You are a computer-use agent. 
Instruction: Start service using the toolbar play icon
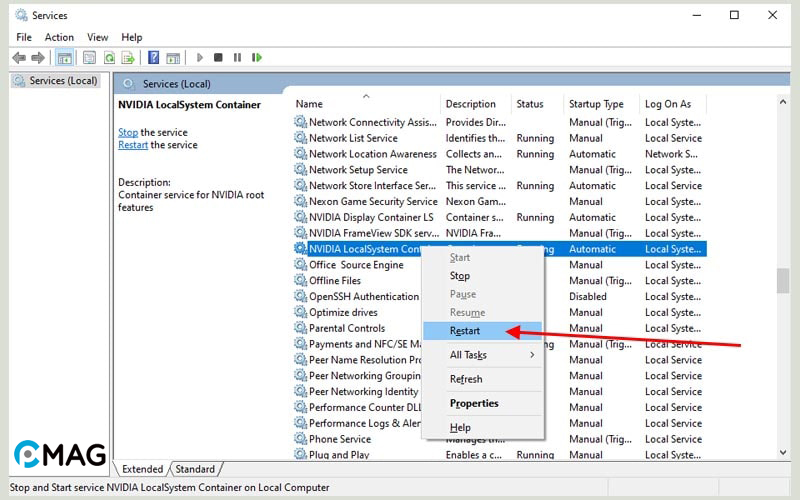coord(200,58)
